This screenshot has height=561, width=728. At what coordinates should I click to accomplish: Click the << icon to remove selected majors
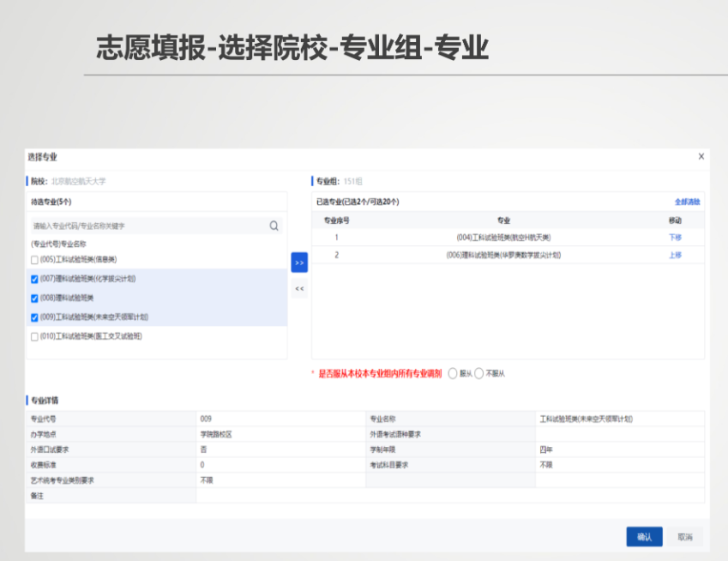click(x=298, y=289)
